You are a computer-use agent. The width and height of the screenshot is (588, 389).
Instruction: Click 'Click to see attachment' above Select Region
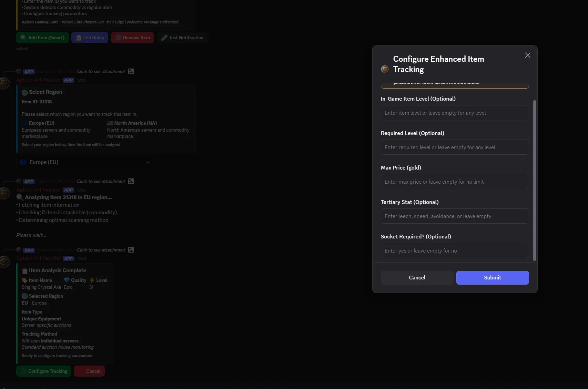click(x=101, y=71)
